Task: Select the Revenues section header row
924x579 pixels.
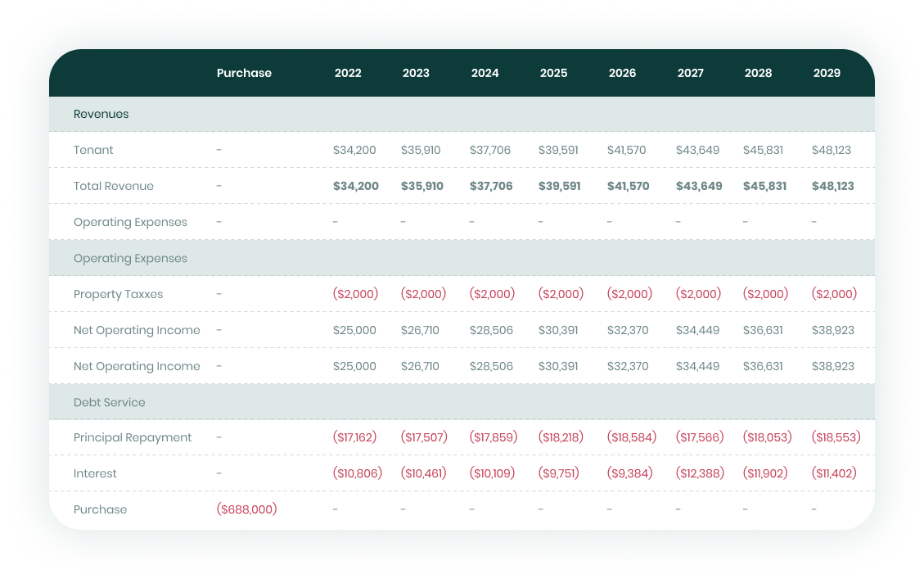Action: (x=101, y=114)
